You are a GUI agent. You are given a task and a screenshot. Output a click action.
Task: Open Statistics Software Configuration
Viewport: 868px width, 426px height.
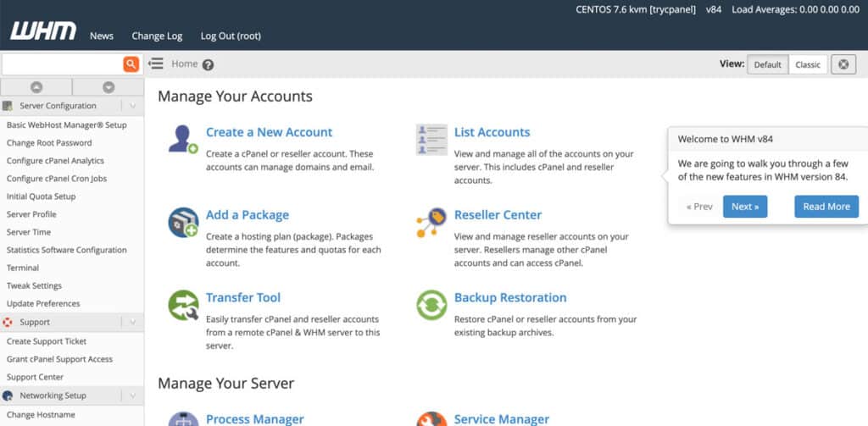66,250
